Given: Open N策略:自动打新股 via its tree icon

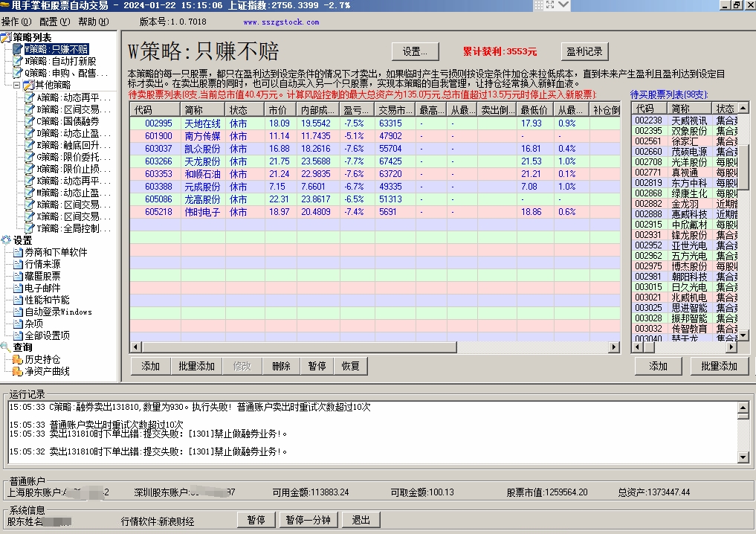Looking at the screenshot, I should 18,61.
